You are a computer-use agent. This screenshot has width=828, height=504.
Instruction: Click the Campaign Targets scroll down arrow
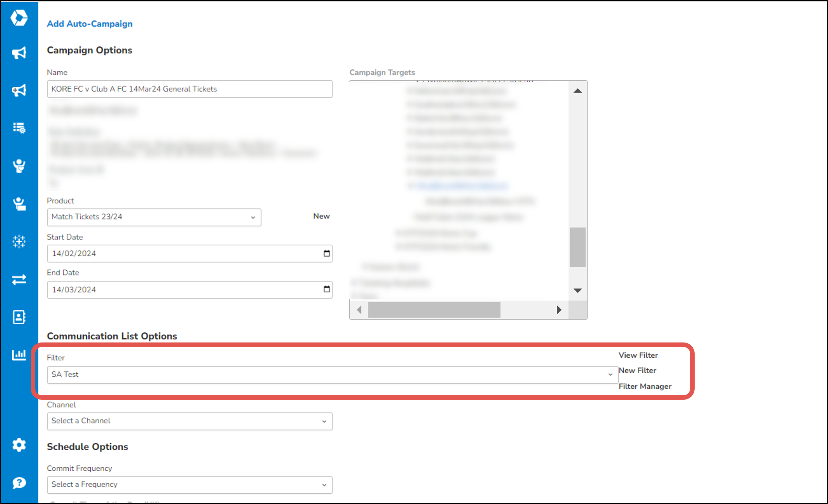click(x=578, y=290)
